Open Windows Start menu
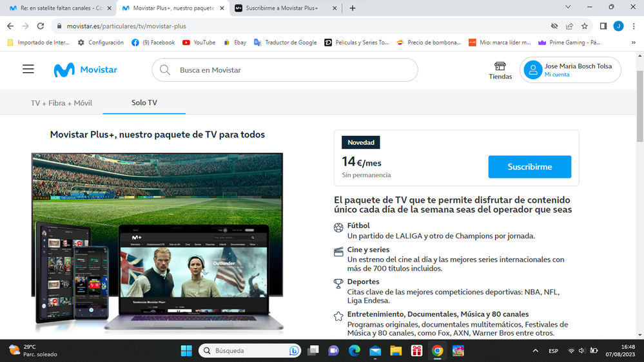This screenshot has width=644, height=362. [186, 350]
